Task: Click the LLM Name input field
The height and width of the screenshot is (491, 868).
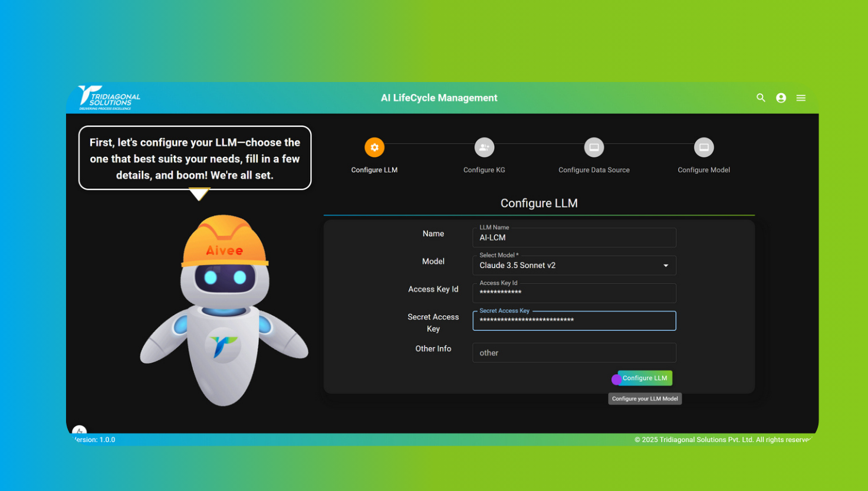Action: coord(574,238)
